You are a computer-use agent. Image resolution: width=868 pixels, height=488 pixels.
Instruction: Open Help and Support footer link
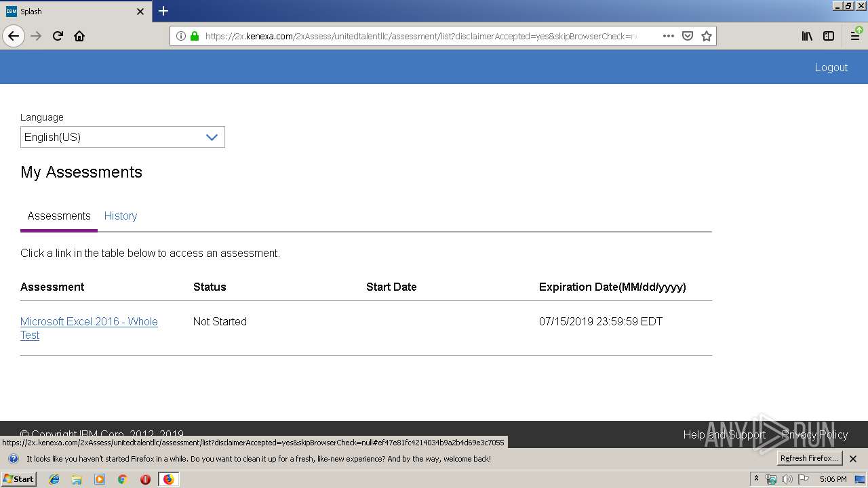724,434
